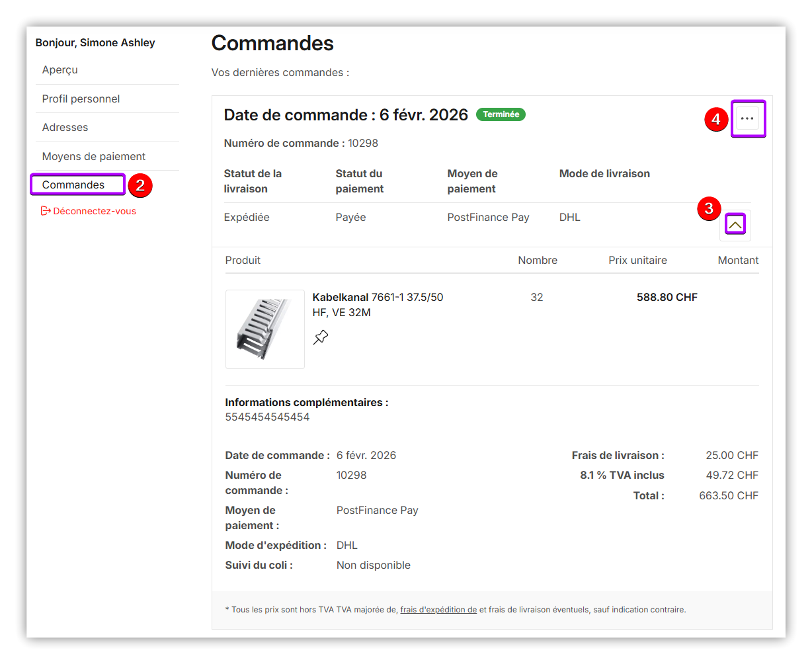This screenshot has width=812, height=664.
Task: Select Adresses in the account menu
Action: pyautogui.click(x=65, y=128)
